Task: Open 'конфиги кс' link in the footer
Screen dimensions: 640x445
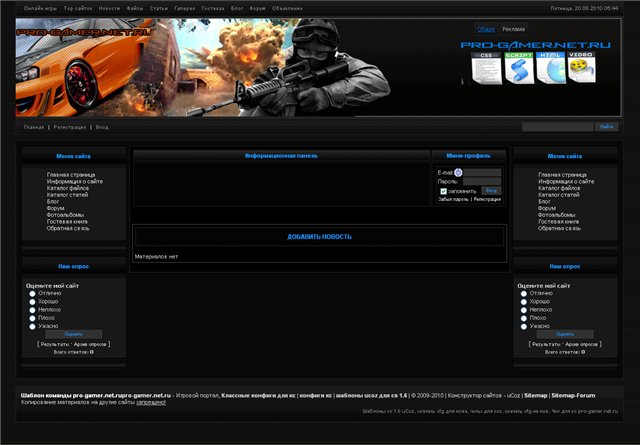Action: tap(316, 396)
